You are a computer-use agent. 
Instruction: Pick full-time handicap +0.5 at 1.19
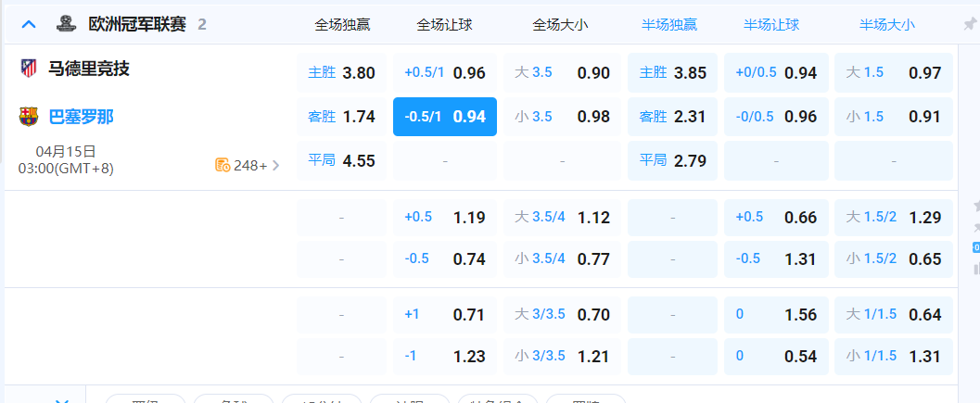(445, 218)
